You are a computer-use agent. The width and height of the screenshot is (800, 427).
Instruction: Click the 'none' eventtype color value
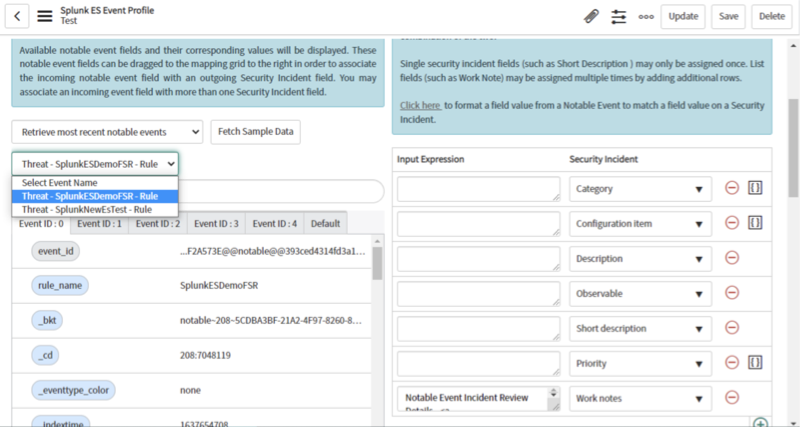(190, 390)
